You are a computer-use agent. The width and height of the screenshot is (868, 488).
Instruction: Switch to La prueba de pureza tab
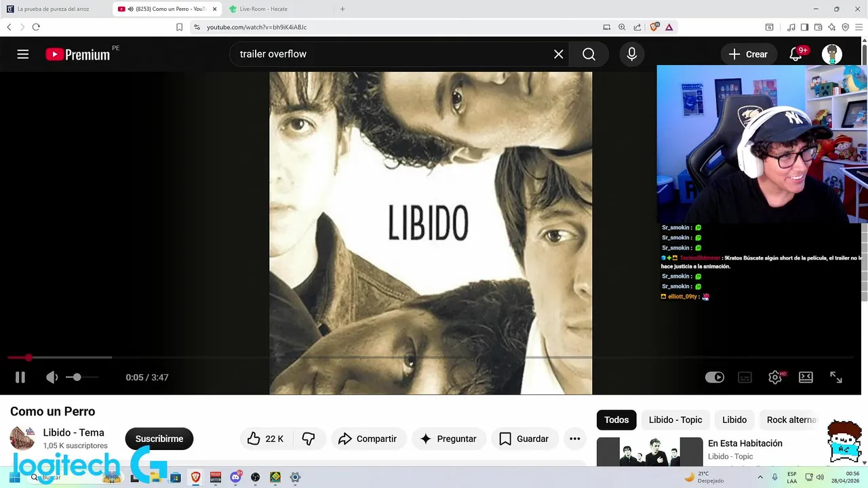tap(54, 9)
